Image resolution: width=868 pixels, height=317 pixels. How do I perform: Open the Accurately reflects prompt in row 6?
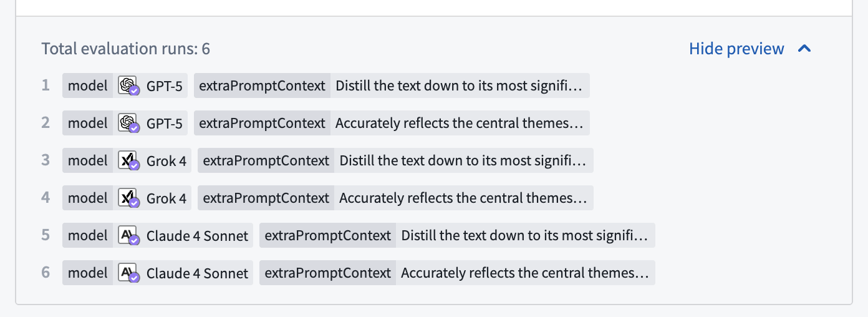tap(524, 273)
